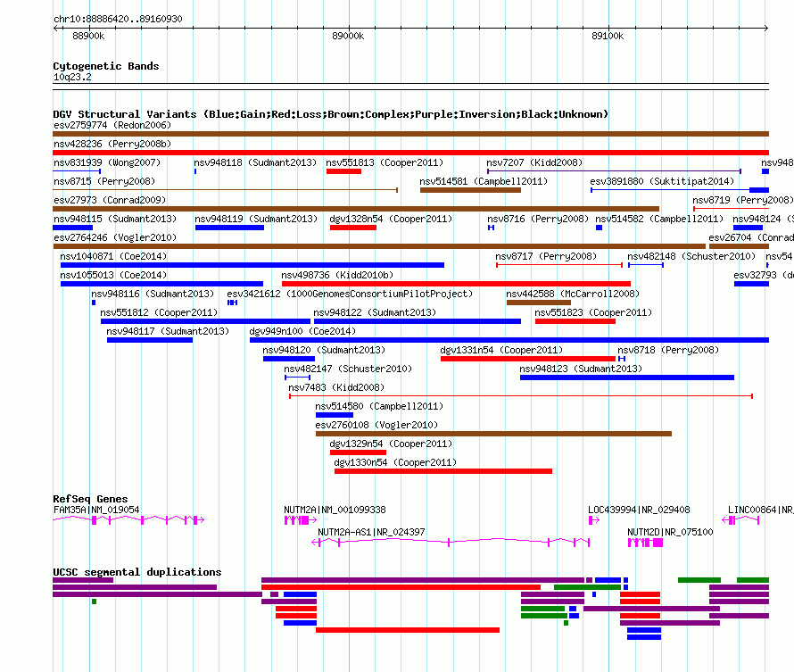Click the esv2759774 (Redon2006) variant label
Image resolution: width=794 pixels, height=672 pixels.
[112, 125]
